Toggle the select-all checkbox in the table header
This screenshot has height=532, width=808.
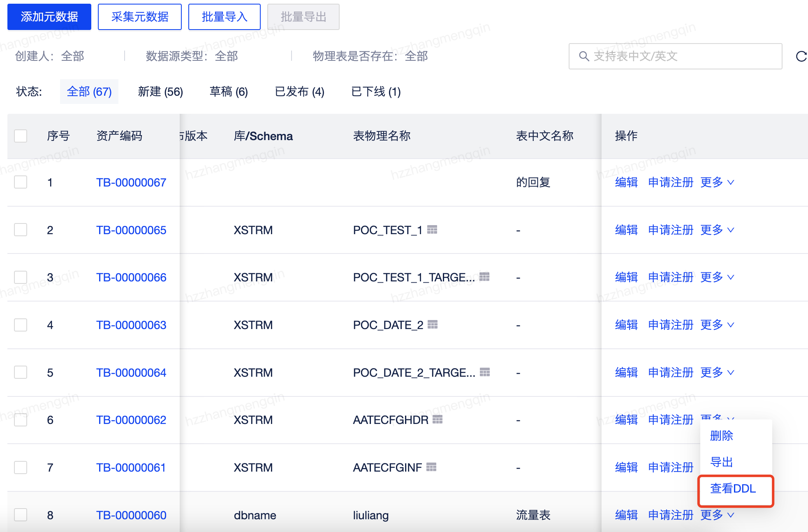click(x=21, y=136)
